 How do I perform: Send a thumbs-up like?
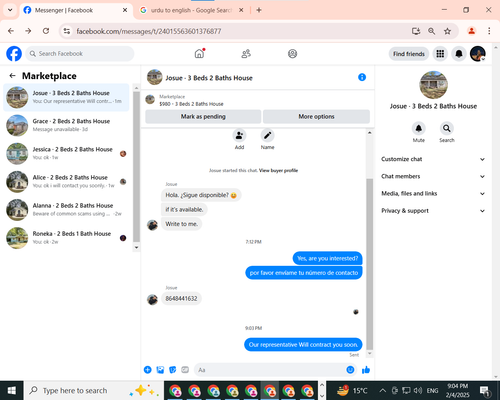366,370
